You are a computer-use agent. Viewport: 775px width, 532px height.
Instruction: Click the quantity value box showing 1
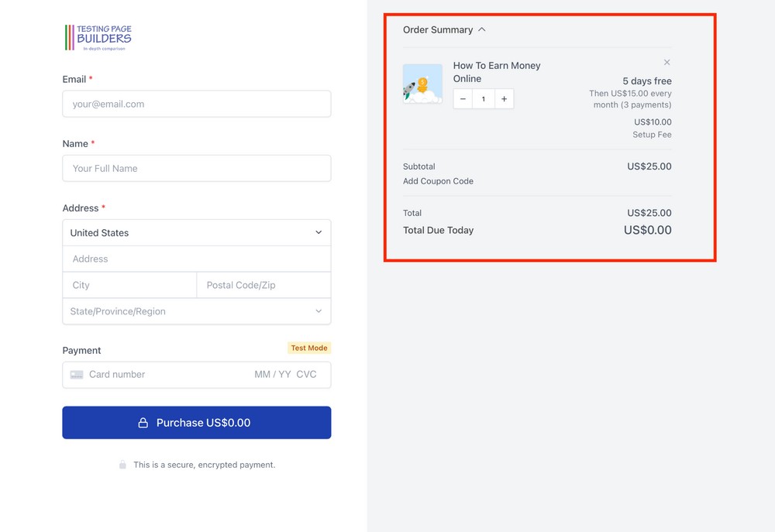tap(483, 98)
